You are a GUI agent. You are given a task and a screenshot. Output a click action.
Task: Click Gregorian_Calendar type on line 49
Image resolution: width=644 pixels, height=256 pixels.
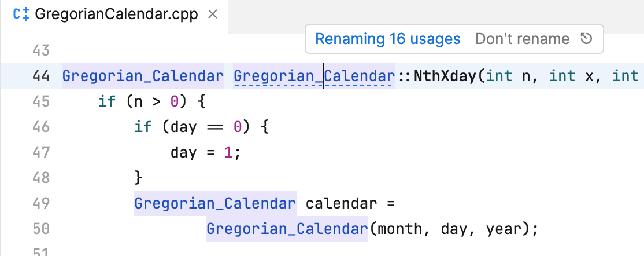click(x=215, y=203)
